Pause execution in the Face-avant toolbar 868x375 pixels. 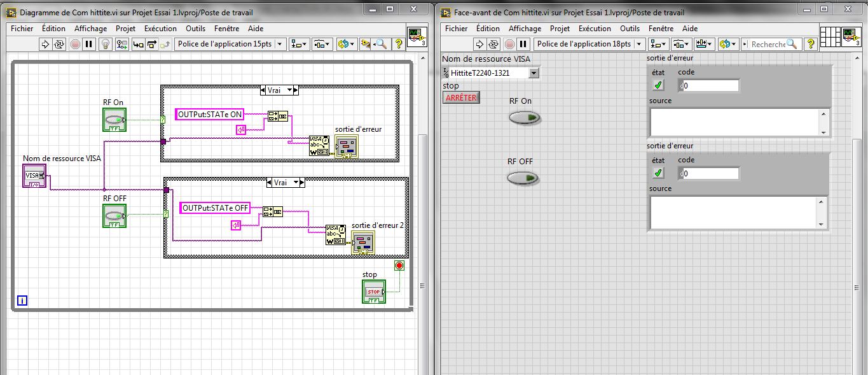523,44
